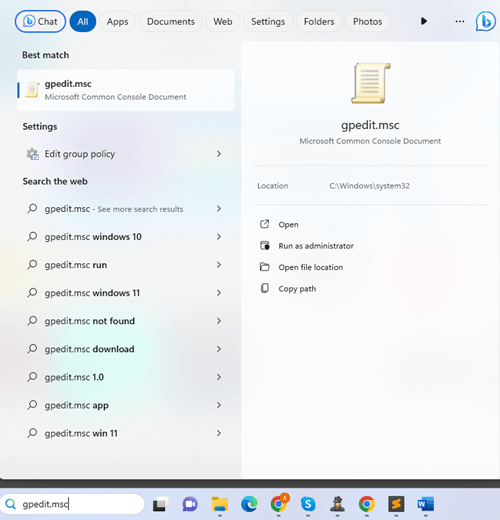Choose Run as administrator

pos(316,246)
